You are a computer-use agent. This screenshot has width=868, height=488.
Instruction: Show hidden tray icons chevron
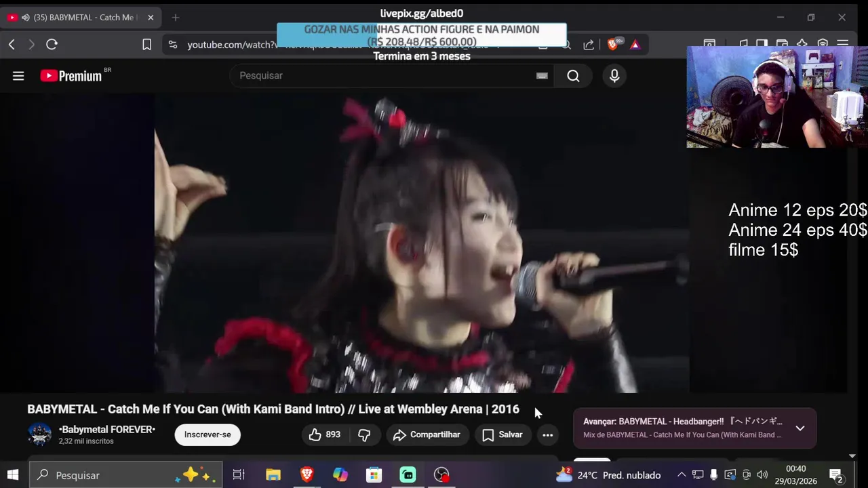tap(682, 475)
